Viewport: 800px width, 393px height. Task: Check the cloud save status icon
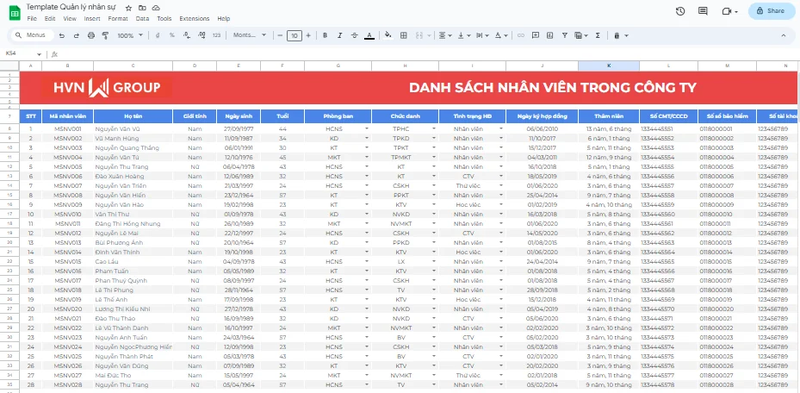(x=156, y=8)
